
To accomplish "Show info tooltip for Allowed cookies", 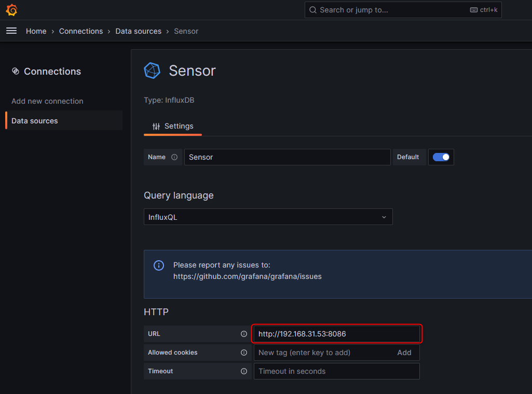I will point(244,353).
